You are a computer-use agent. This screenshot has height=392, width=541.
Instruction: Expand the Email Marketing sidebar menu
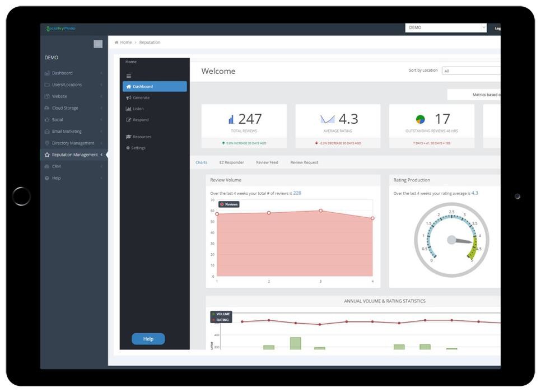click(67, 132)
